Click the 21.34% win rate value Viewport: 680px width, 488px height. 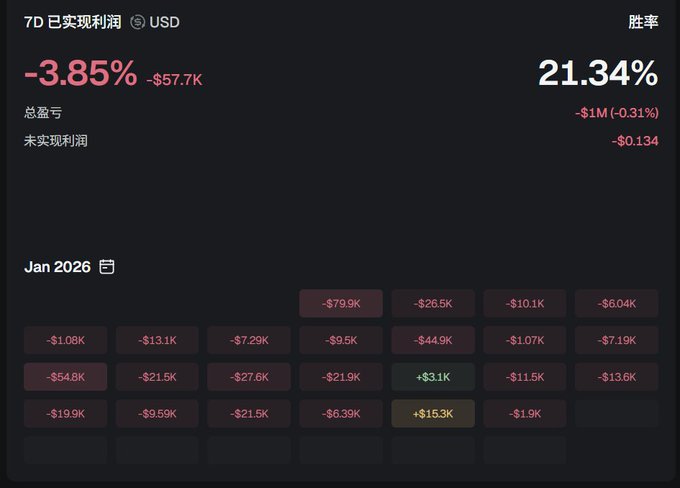[597, 73]
